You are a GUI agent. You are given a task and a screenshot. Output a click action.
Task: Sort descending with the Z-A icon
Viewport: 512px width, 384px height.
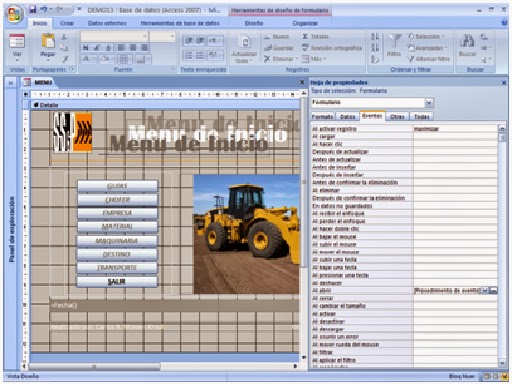coord(375,48)
